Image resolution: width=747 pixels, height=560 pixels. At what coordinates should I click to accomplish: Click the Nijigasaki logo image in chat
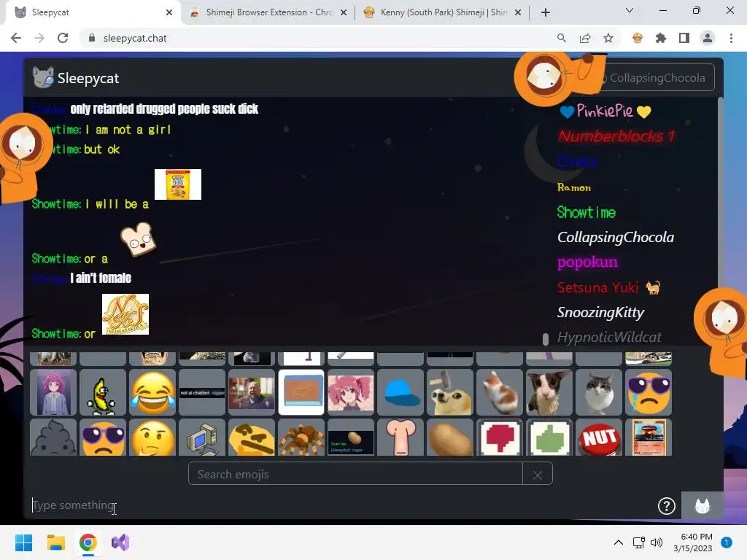(125, 314)
